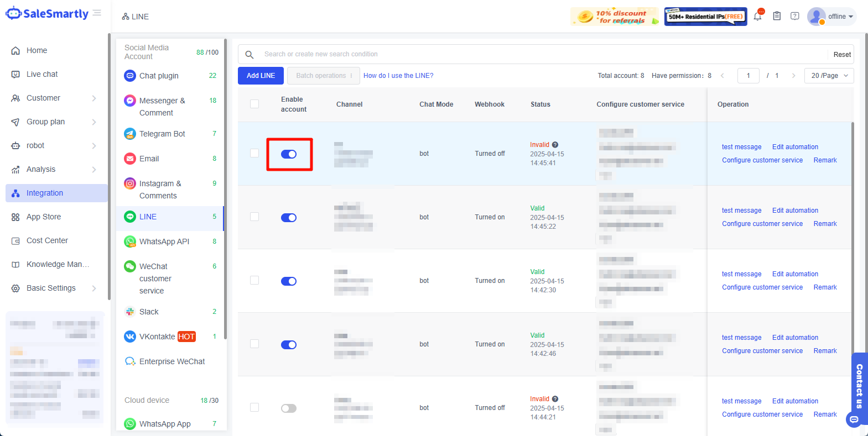The width and height of the screenshot is (868, 436).
Task: Collapse sidebar with hamburger icon
Action: point(97,13)
